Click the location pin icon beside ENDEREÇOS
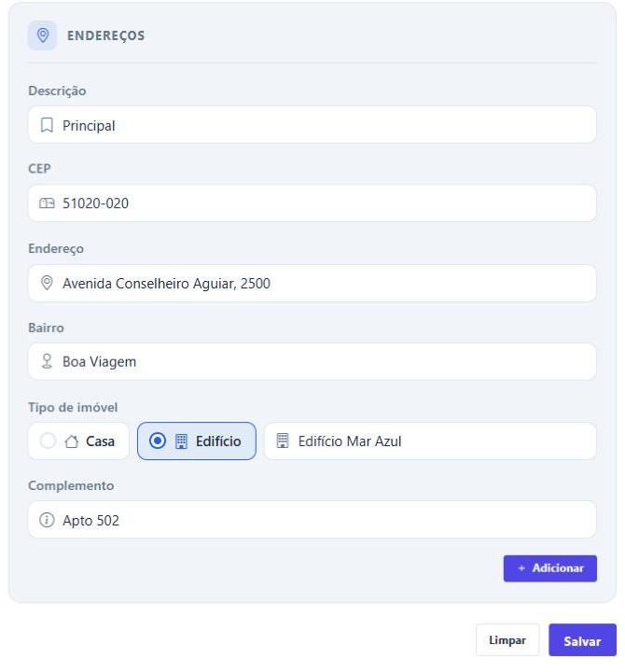Image resolution: width=625 pixels, height=672 pixels. point(43,35)
